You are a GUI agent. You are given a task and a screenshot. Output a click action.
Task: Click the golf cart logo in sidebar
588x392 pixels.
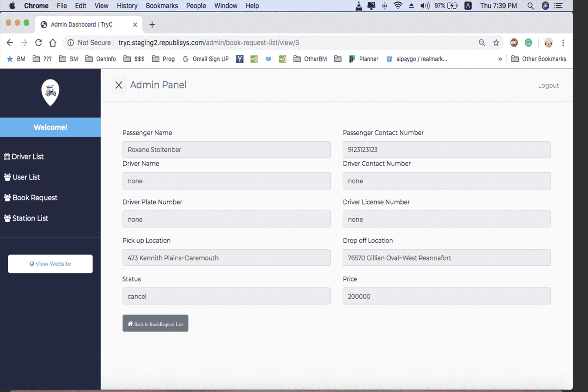[x=50, y=92]
